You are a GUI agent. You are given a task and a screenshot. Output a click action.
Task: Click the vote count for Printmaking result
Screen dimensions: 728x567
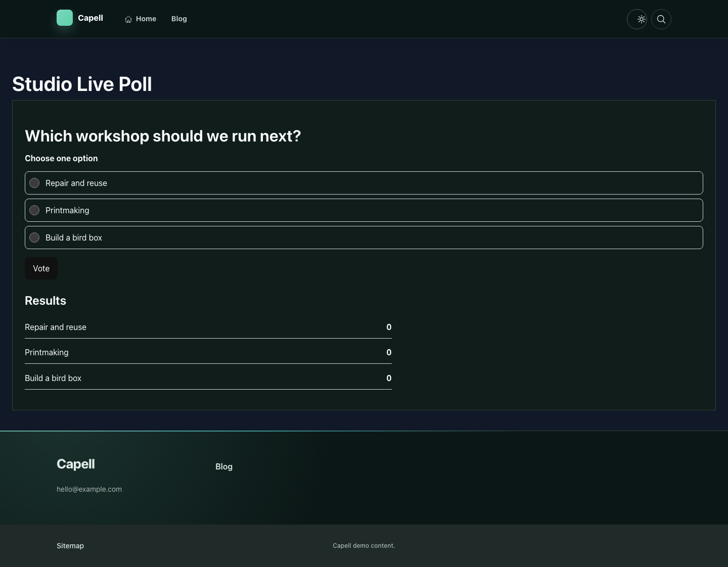[389, 352]
